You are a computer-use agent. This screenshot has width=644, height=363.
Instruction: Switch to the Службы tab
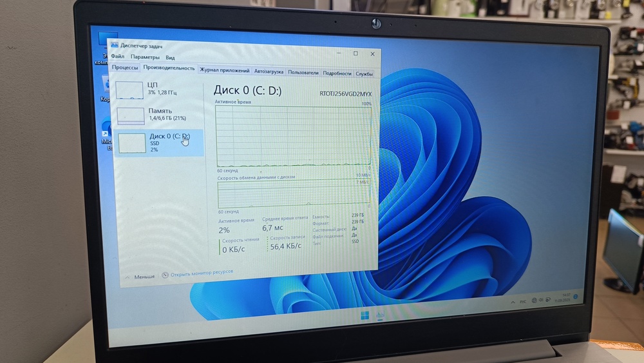(x=364, y=74)
